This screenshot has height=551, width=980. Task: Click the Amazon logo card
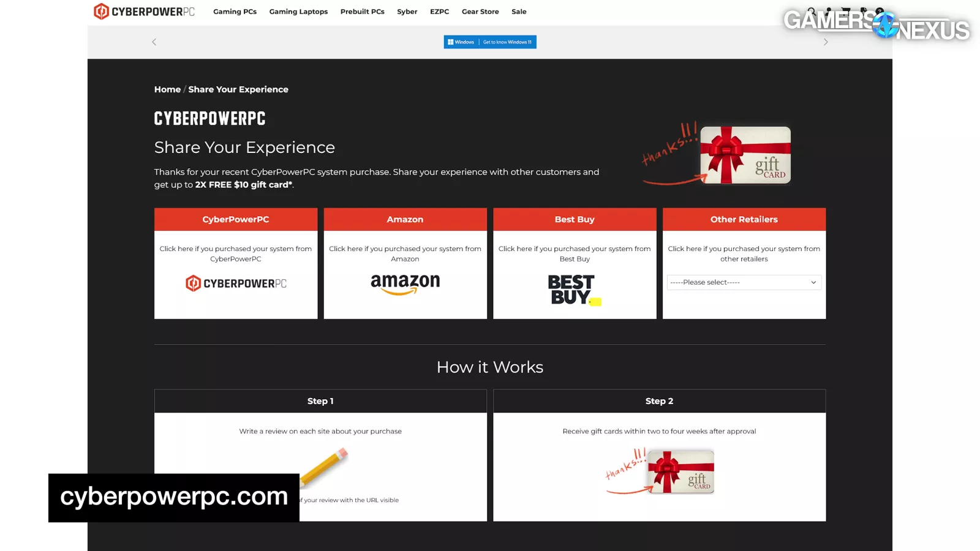(x=405, y=283)
